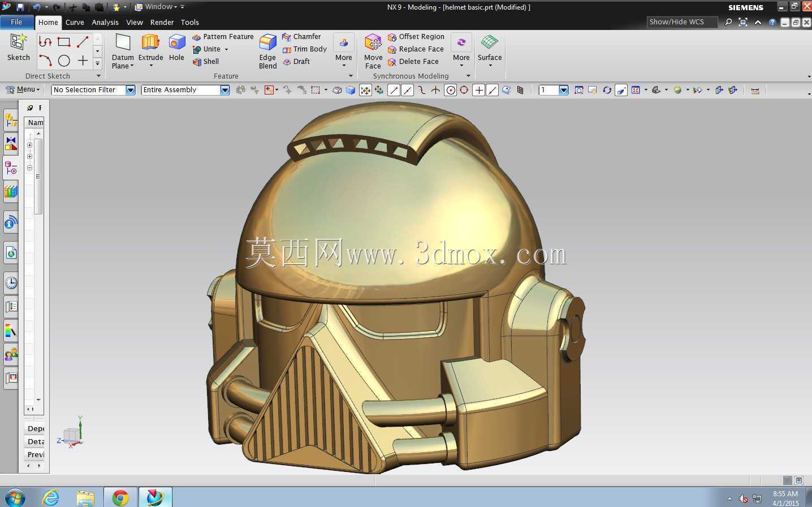Screen dimensions: 812x507
Task: Toggle Quadrant Point snap
Action: 464,90
